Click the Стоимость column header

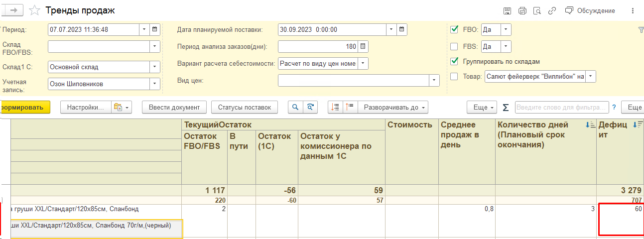[412, 151]
